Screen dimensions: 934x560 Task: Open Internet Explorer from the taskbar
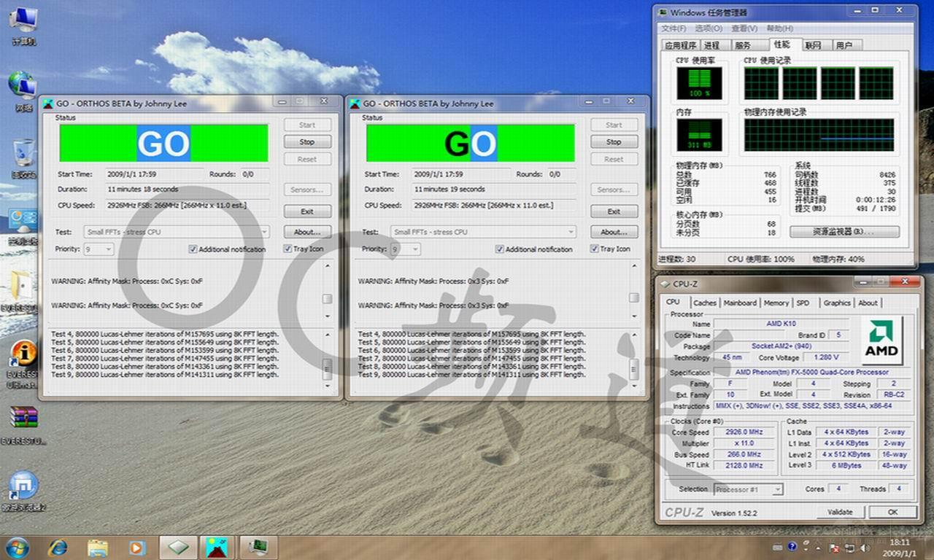coord(58,547)
